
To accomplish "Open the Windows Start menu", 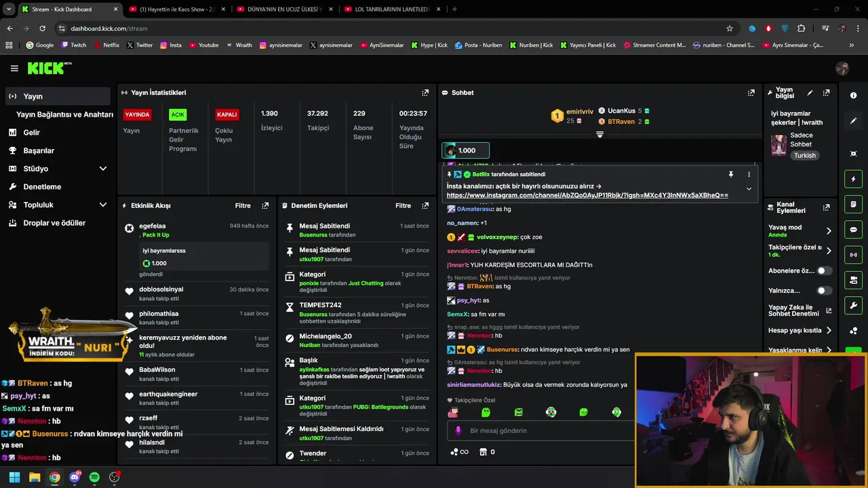I will (14, 477).
